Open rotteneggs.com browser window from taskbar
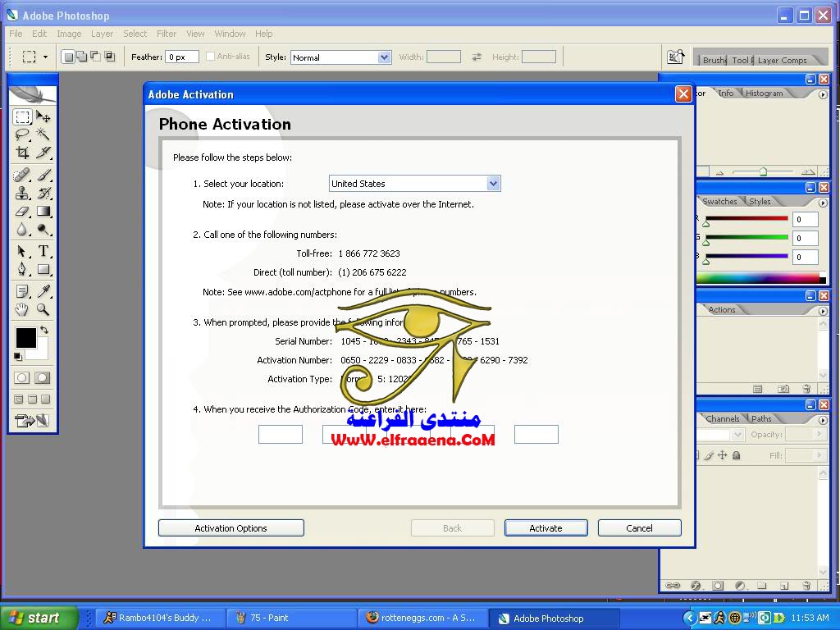Image resolution: width=840 pixels, height=630 pixels. click(x=422, y=619)
